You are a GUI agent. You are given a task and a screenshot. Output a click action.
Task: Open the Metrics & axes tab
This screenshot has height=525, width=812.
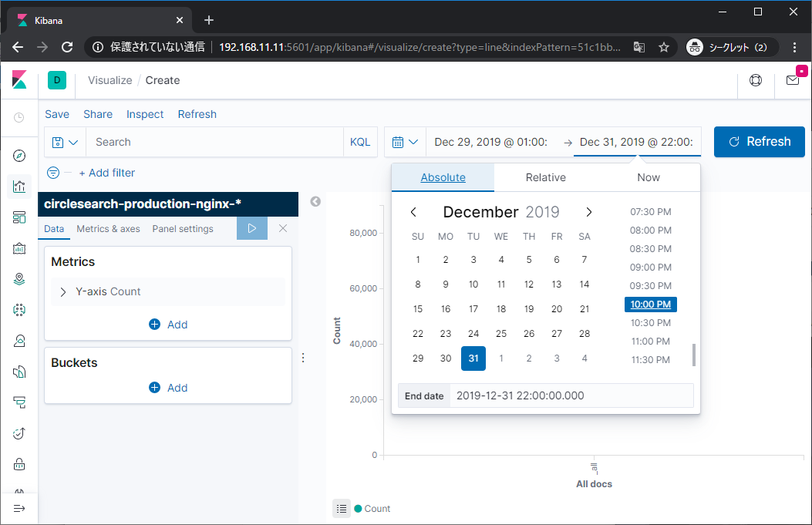pos(108,229)
